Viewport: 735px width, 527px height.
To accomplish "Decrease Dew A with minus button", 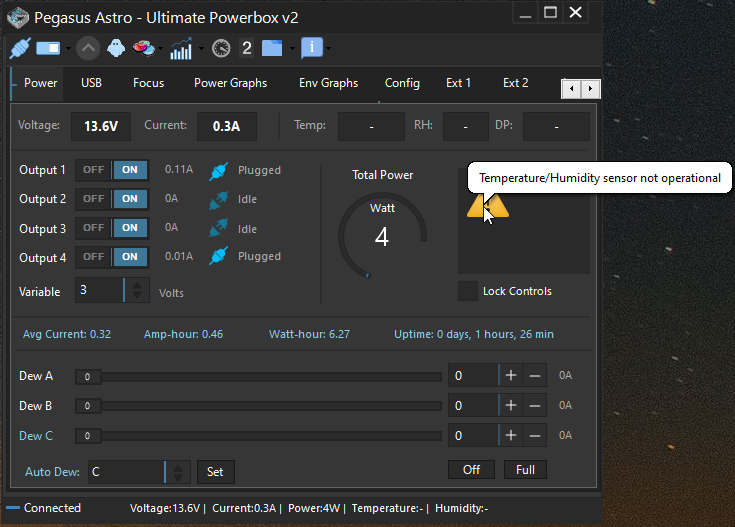I will [535, 376].
